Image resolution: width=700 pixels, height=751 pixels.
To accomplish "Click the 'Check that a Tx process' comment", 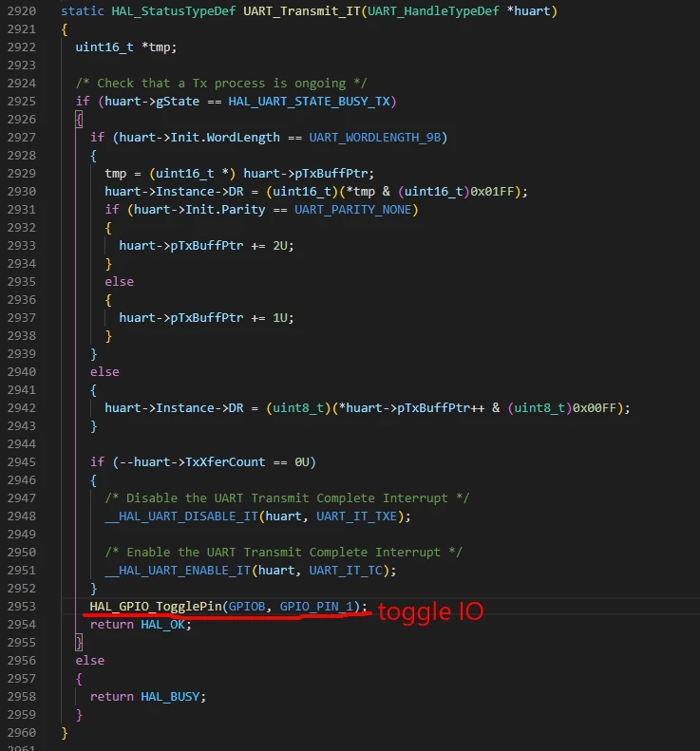I will pos(221,84).
